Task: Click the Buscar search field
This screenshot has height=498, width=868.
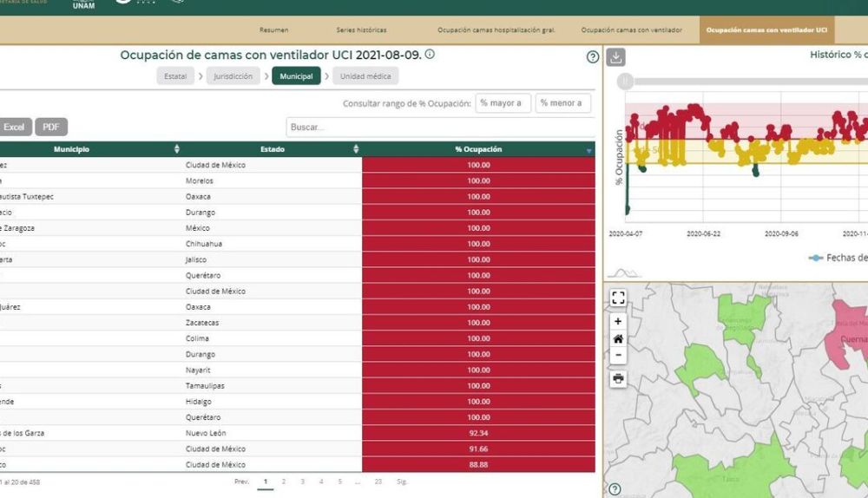Action: click(440, 127)
